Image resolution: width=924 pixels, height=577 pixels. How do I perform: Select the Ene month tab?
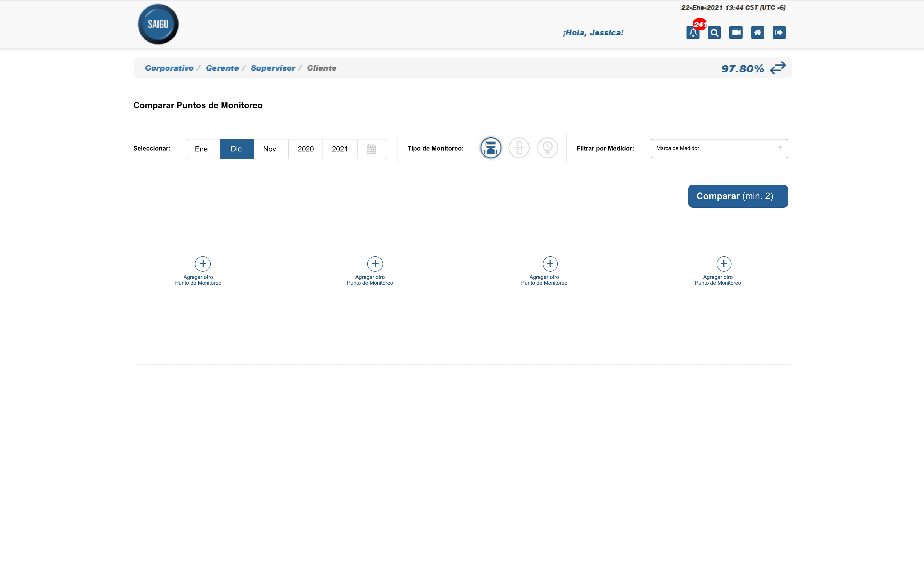202,149
